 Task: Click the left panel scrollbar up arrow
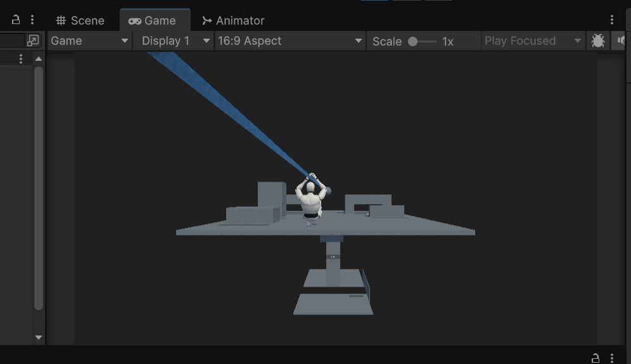[x=39, y=59]
